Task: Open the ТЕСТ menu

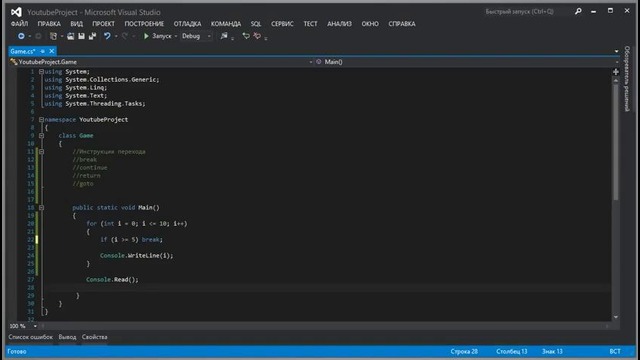Action: pos(310,24)
